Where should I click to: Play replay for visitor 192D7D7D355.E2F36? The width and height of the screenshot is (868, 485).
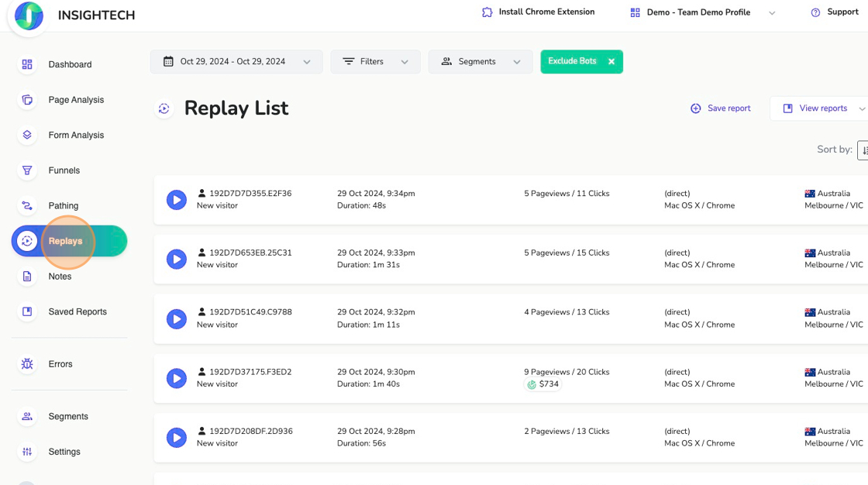pos(177,200)
